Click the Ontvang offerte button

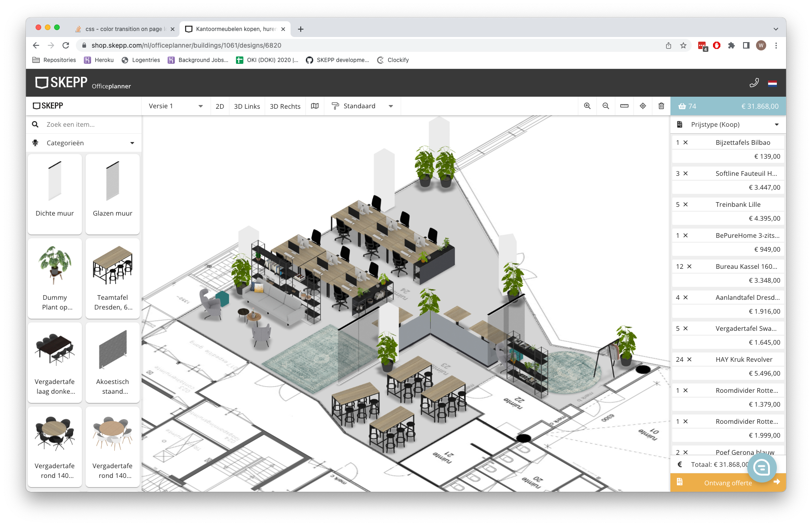tap(728, 483)
